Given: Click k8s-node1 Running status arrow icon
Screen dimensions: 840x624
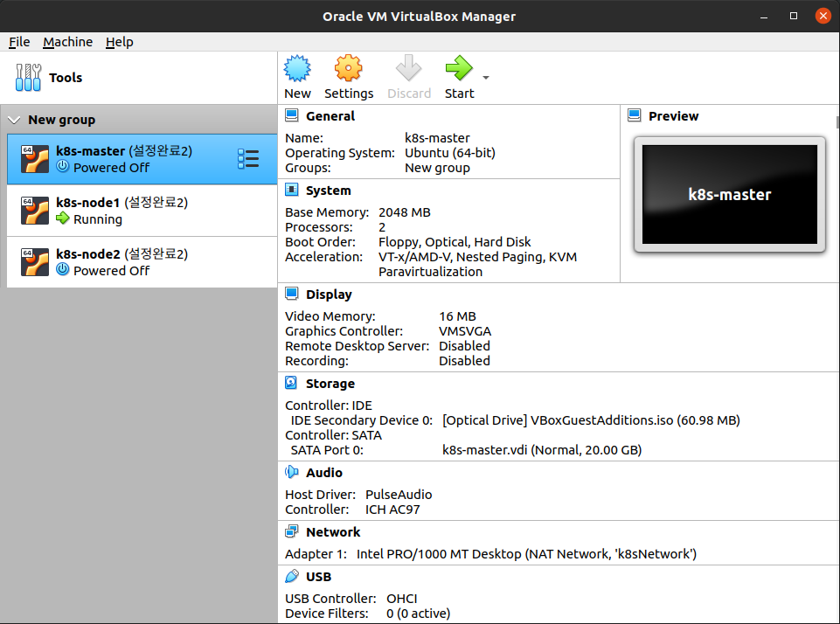Looking at the screenshot, I should click(x=63, y=218).
